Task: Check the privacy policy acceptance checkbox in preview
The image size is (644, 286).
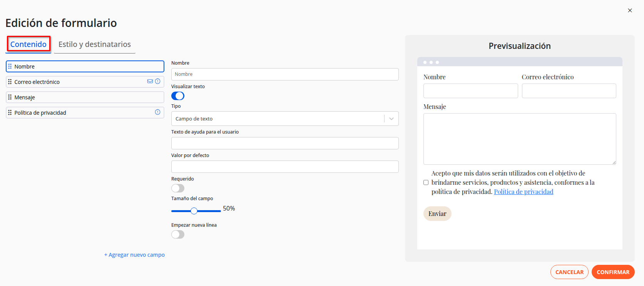Action: (x=426, y=182)
